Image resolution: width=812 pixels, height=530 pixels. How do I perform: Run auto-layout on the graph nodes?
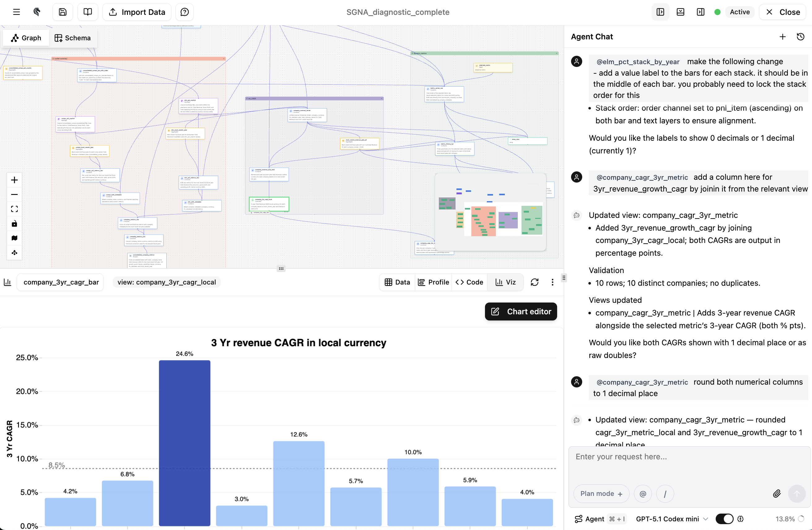tap(14, 253)
